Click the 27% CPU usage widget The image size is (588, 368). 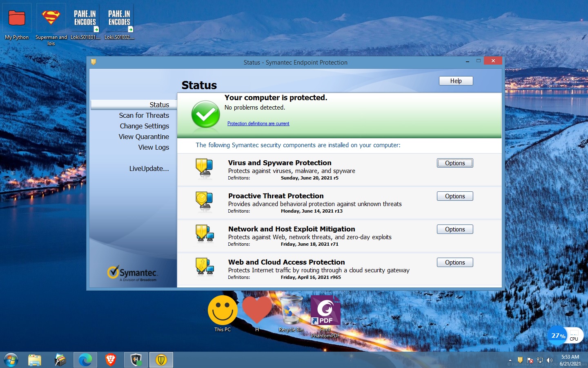[565, 336]
